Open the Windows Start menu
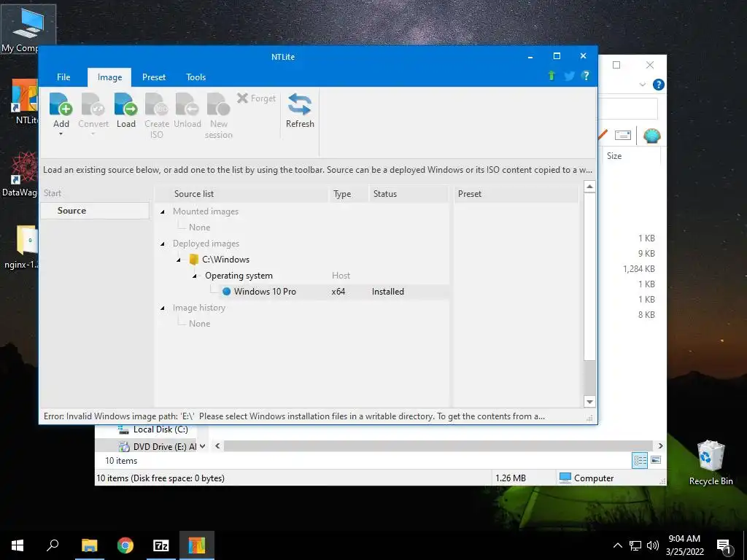The height and width of the screenshot is (560, 747). coord(18,545)
